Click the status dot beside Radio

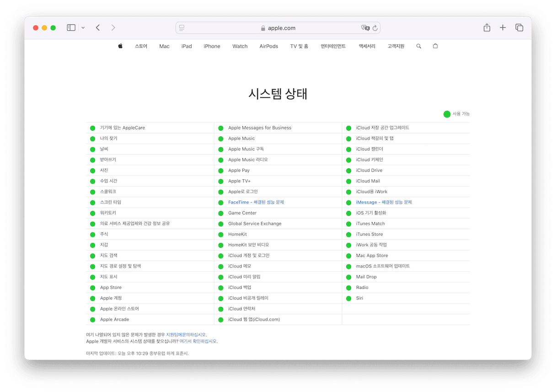click(x=349, y=288)
